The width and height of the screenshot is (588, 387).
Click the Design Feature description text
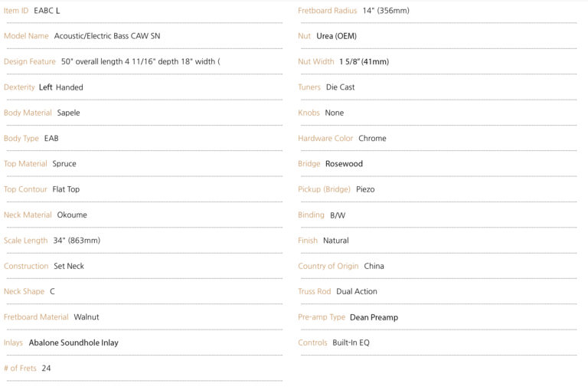point(140,61)
